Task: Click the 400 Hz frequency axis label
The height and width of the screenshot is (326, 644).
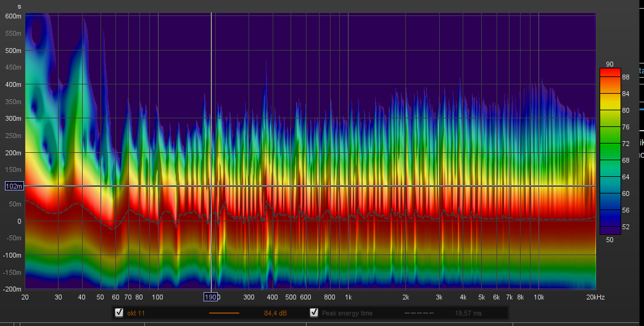Action: (272, 297)
